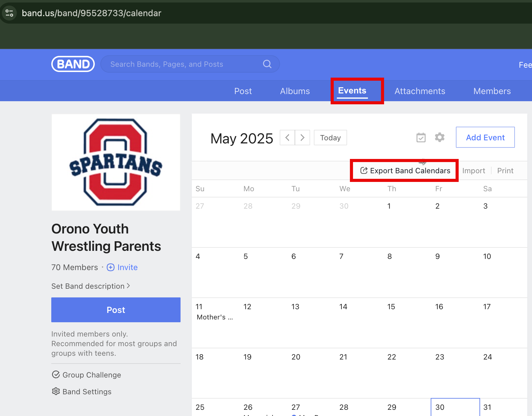Click the Group Challenge check icon
Viewport: 532px width, 416px height.
tap(56, 375)
